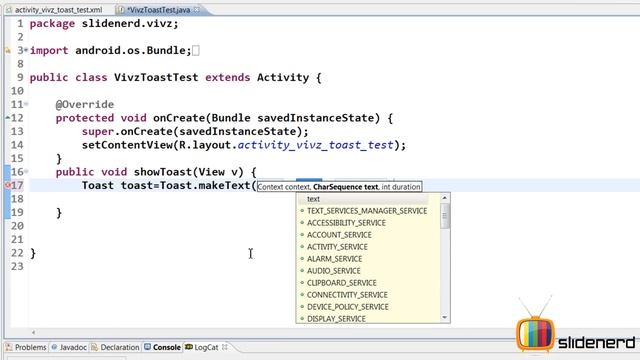The height and width of the screenshot is (360, 640).
Task: Click the Console tab icon
Action: pyautogui.click(x=147, y=347)
